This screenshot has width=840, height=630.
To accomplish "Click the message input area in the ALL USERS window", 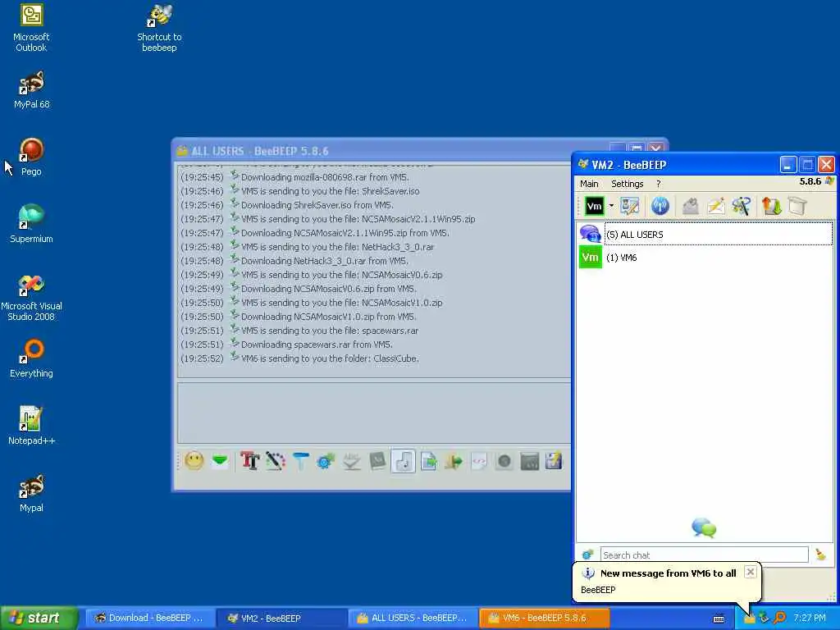I will pos(374,413).
